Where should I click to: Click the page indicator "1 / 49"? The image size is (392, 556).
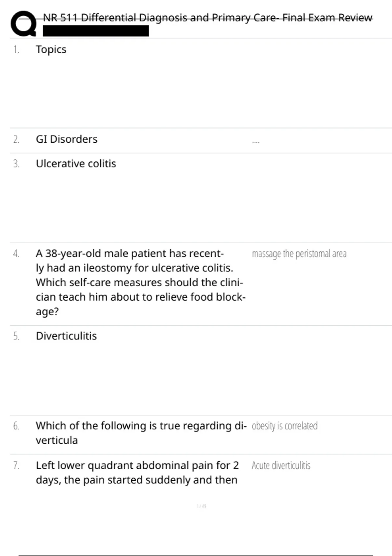coord(202,506)
